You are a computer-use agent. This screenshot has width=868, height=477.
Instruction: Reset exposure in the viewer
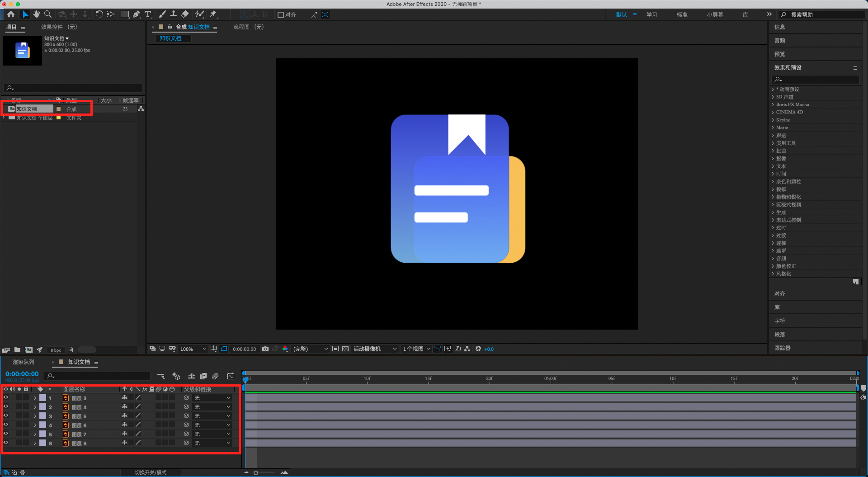pyautogui.click(x=478, y=349)
